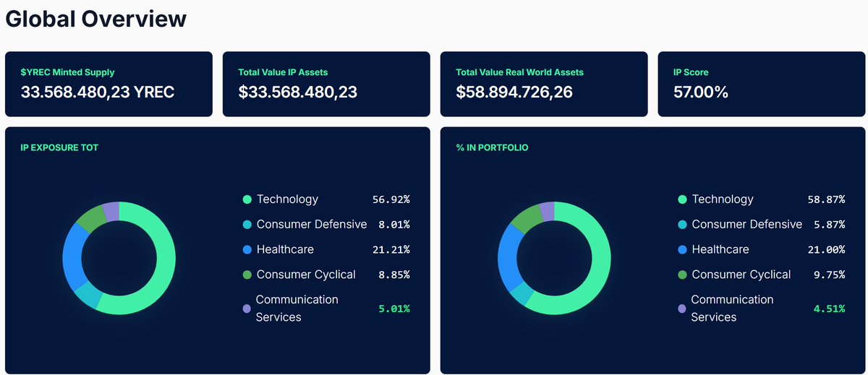868x375 pixels.
Task: Click the $33.568.480,23 amount
Action: [x=297, y=92]
